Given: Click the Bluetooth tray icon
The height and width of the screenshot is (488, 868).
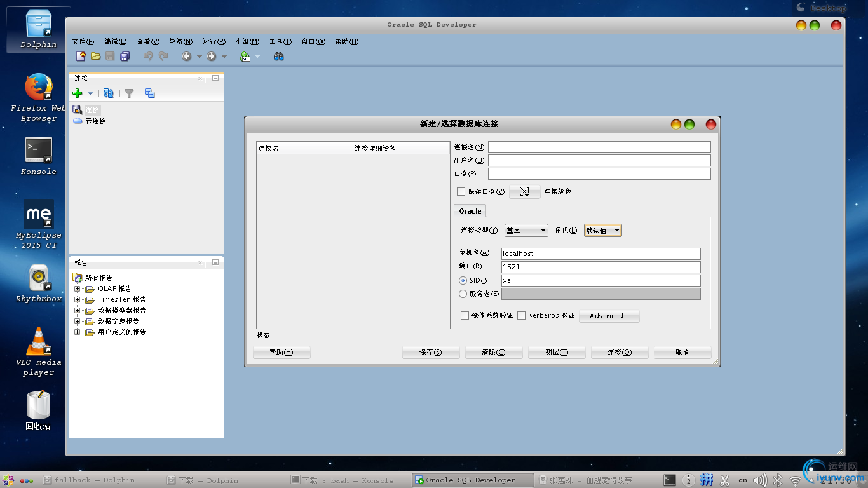Looking at the screenshot, I should tap(777, 480).
